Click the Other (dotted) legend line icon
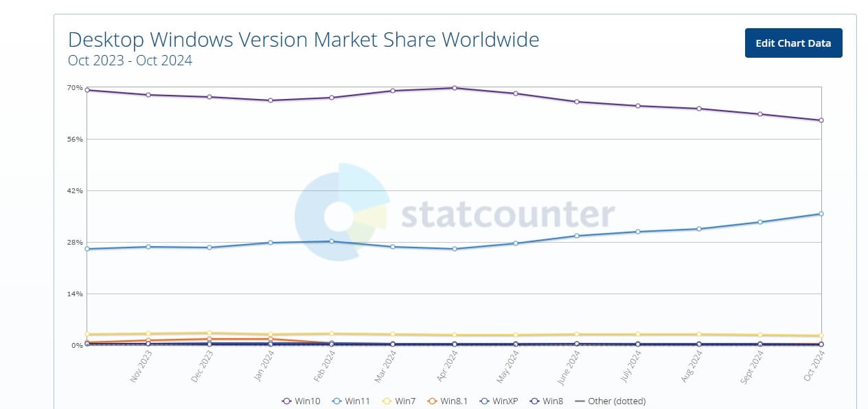The width and height of the screenshot is (868, 409). pos(579,401)
